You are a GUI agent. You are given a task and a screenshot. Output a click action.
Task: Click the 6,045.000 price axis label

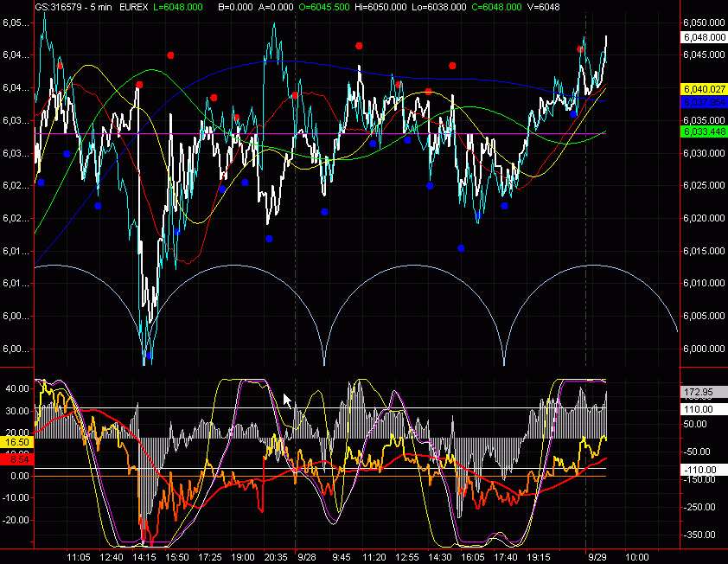click(x=705, y=54)
